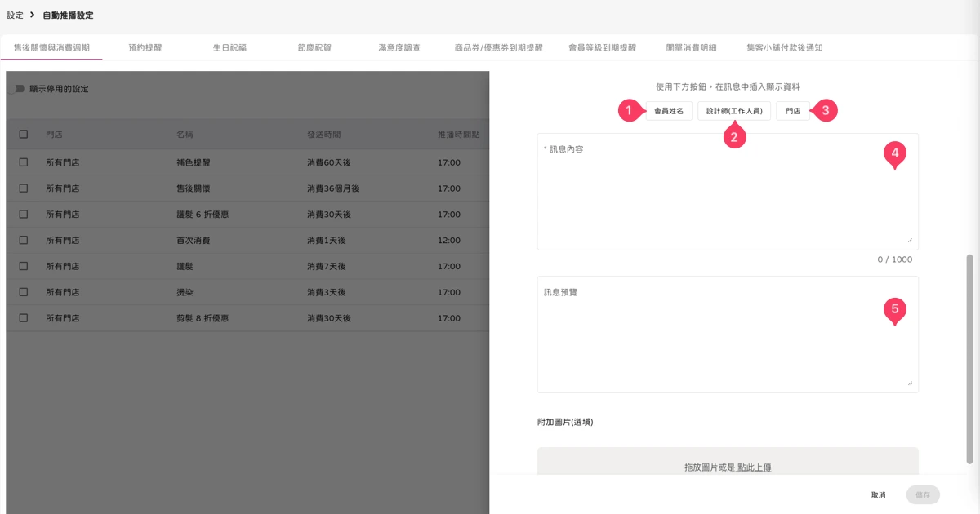This screenshot has height=514, width=980.
Task: Click the 消費7天後 cell
Action: (327, 266)
